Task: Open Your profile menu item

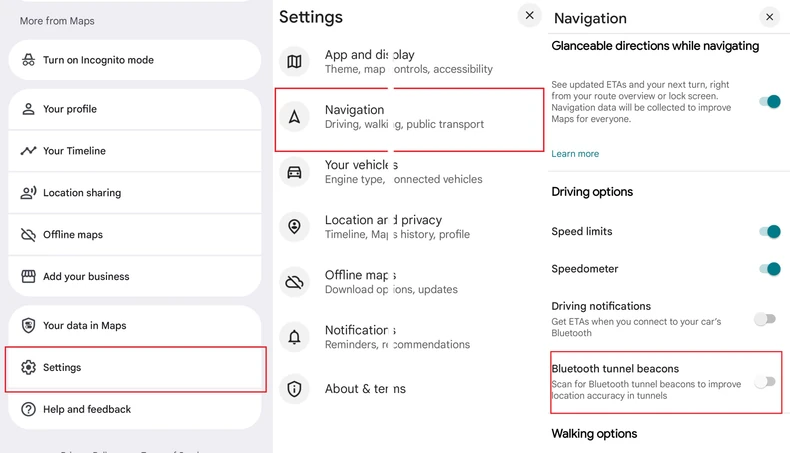Action: 70,109
